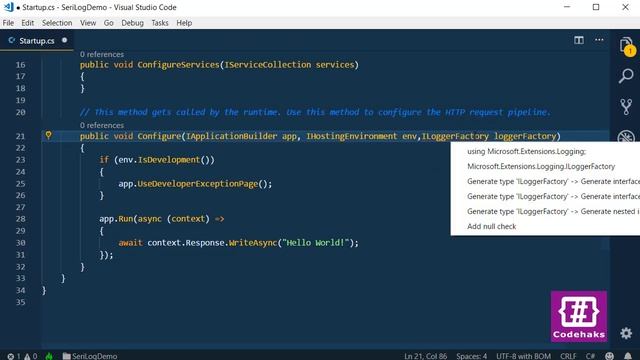Open the Edit menu
Screen dimensions: 640x360
(28, 23)
